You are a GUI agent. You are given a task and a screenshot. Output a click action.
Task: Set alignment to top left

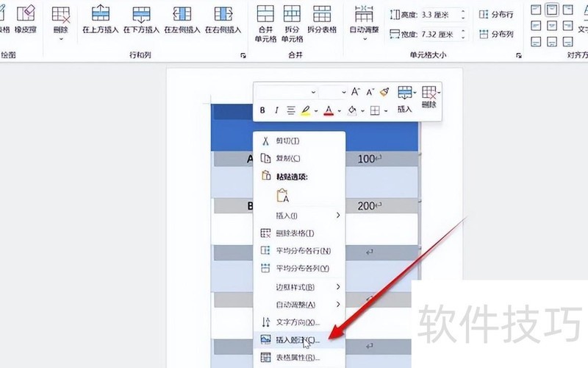click(x=536, y=10)
